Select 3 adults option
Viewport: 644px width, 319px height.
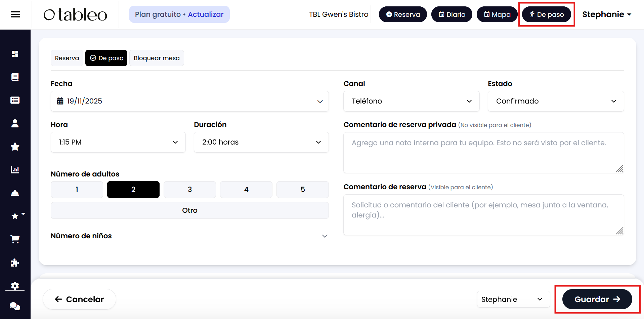tap(190, 190)
